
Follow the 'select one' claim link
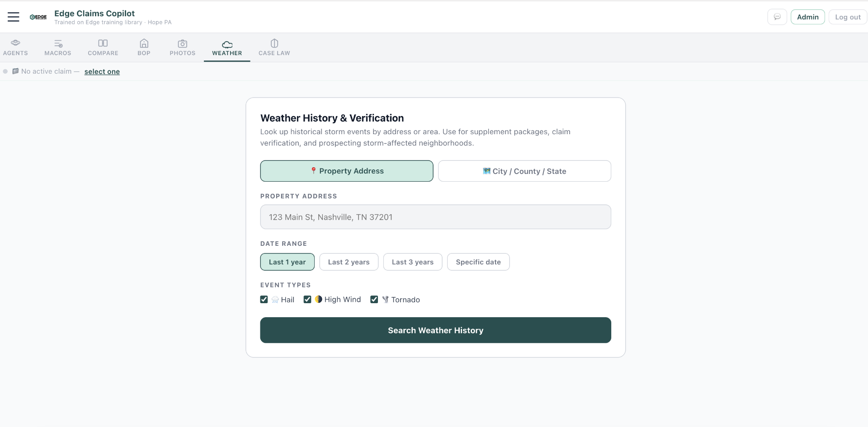pyautogui.click(x=102, y=71)
